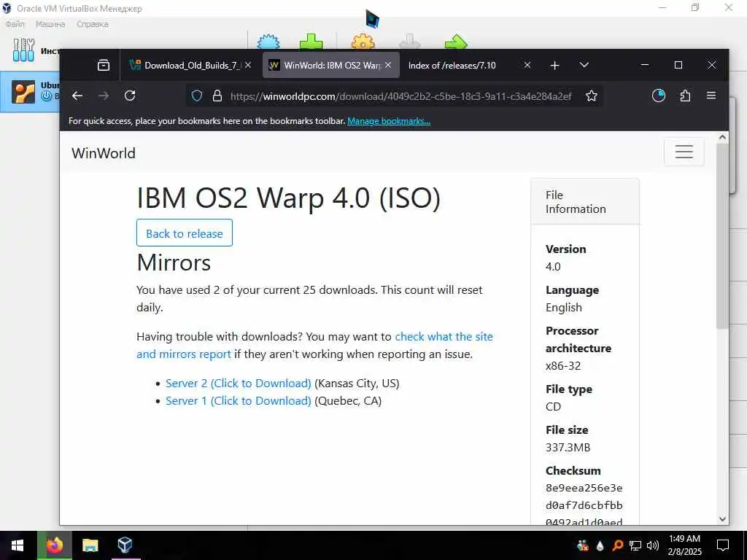Open the volume speaker tray icon
Screen dimensions: 747x560
653,545
